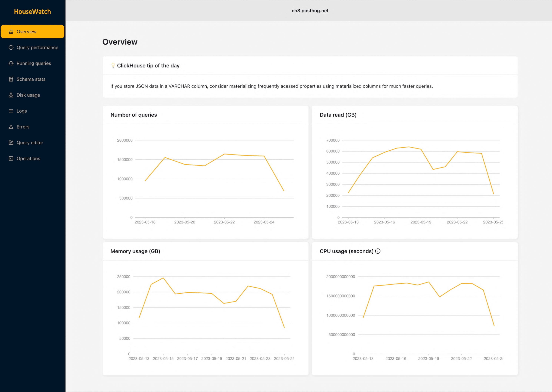The width and height of the screenshot is (552, 392).
Task: Click the Query editor pencil icon
Action: coord(11,143)
